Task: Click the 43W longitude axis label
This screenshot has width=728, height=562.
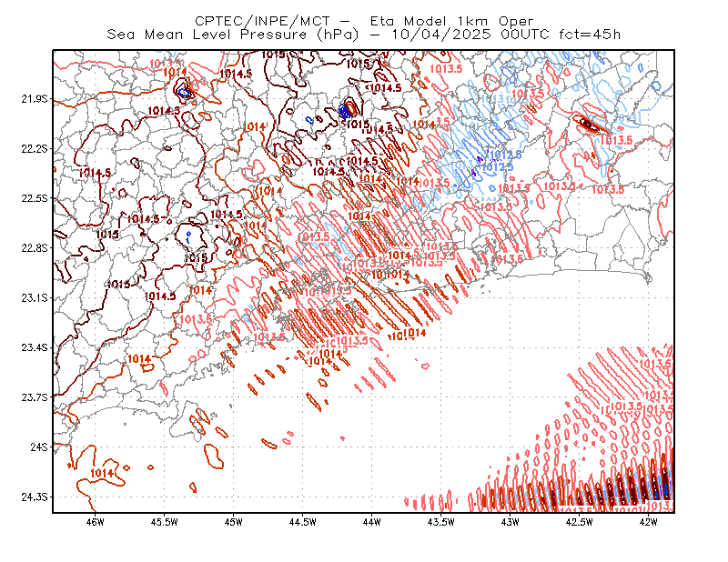Action: pos(511,522)
